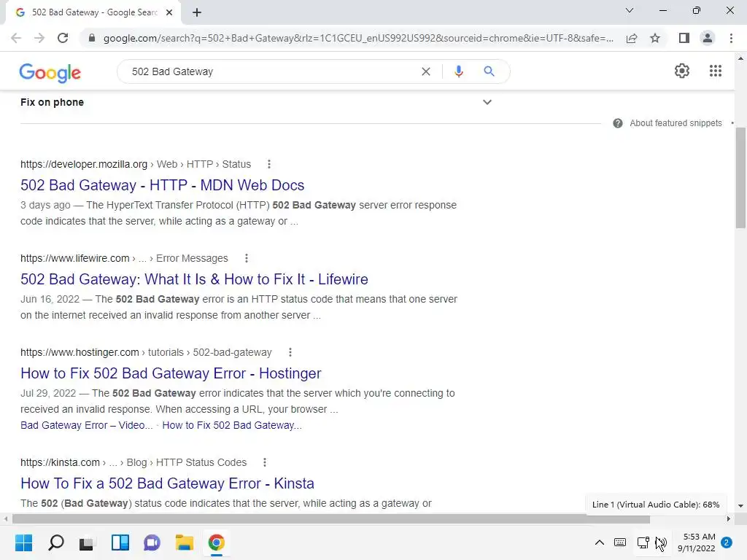Click the vertical scrollbar thumb
This screenshot has width=747, height=560.
click(x=741, y=179)
